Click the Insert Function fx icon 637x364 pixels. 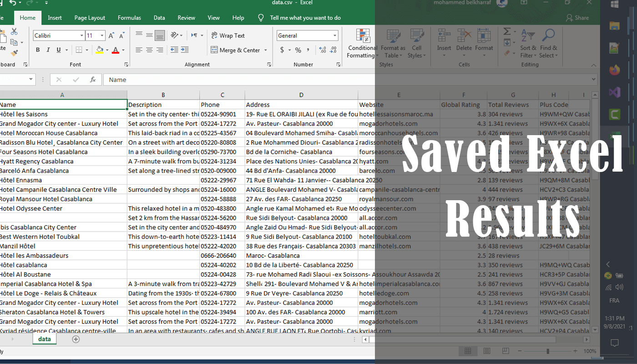click(93, 80)
